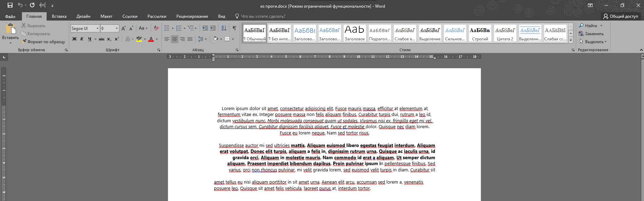Decrease font size with the shrink font icon
This screenshot has height=201, width=644.
[131, 29]
